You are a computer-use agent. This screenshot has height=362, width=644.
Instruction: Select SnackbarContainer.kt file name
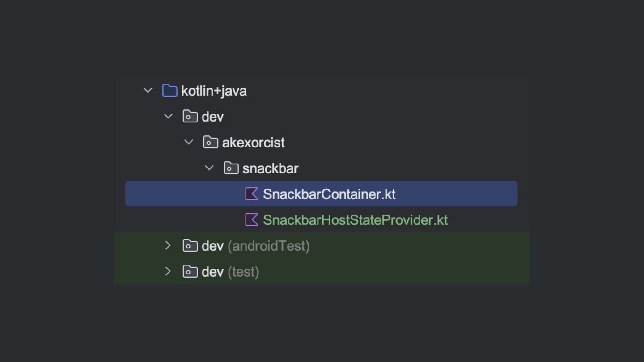[329, 194]
